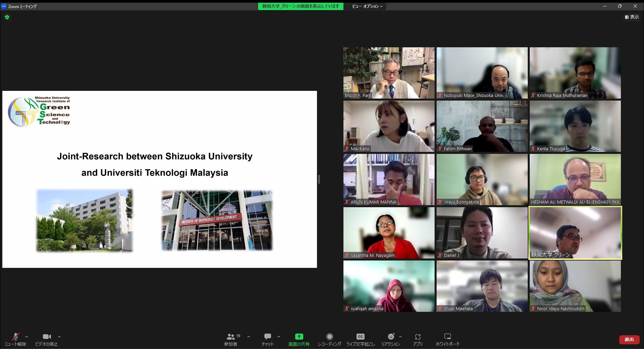The height and width of the screenshot is (349, 644).
Task: Restore window using title bar restore button
Action: click(620, 6)
